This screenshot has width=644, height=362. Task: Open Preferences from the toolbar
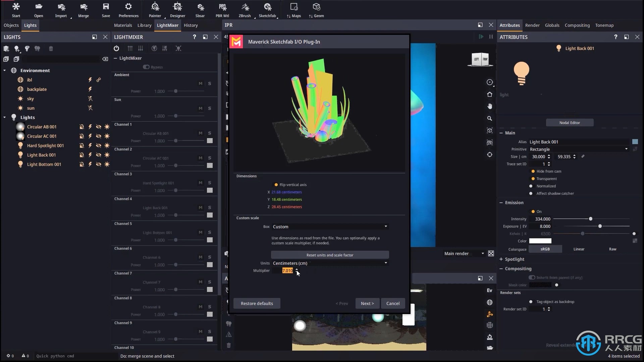pyautogui.click(x=128, y=10)
